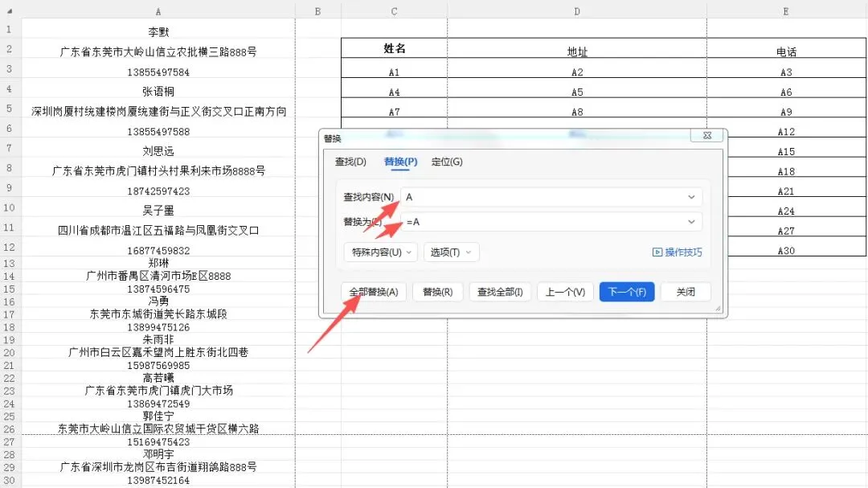Click the 下一个(F) button

pyautogui.click(x=627, y=292)
